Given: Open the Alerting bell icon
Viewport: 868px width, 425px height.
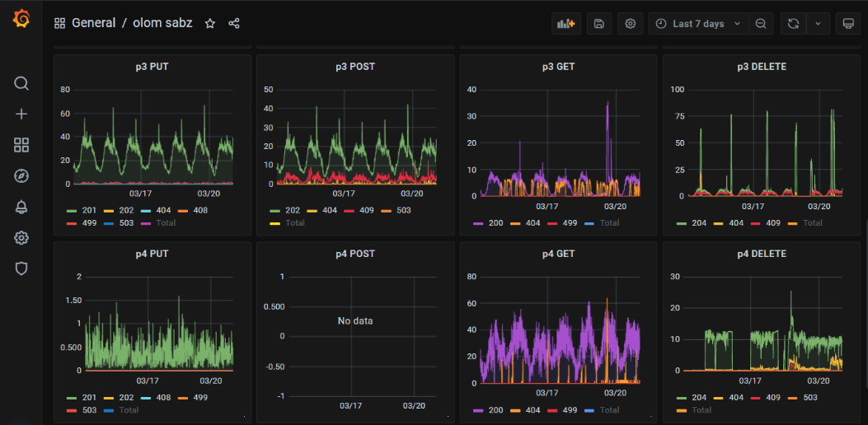Looking at the screenshot, I should coord(21,207).
